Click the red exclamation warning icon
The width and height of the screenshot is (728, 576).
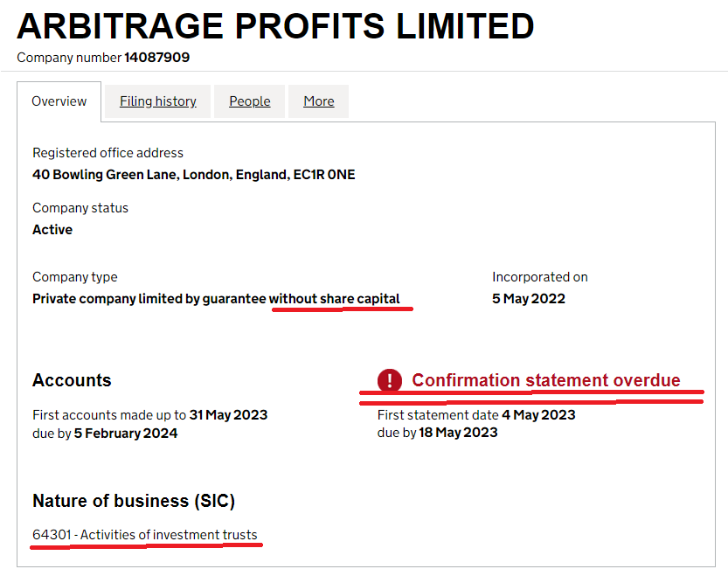pyautogui.click(x=389, y=380)
